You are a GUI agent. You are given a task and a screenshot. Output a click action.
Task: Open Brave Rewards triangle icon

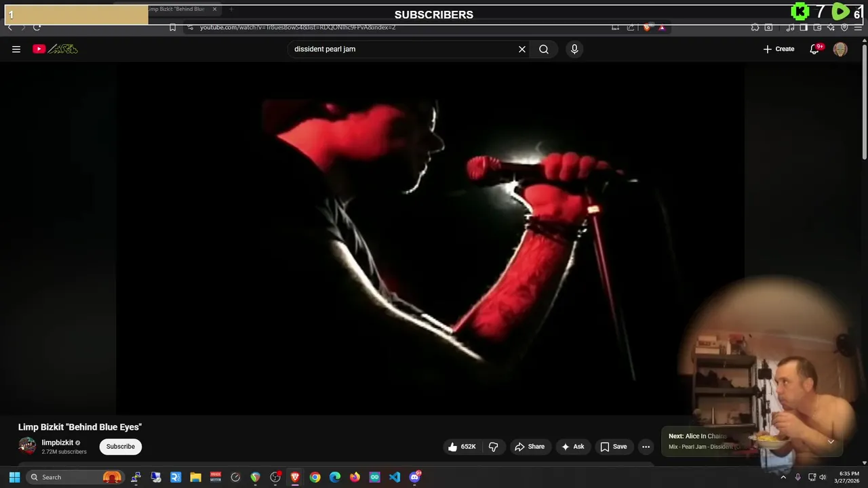click(x=662, y=27)
